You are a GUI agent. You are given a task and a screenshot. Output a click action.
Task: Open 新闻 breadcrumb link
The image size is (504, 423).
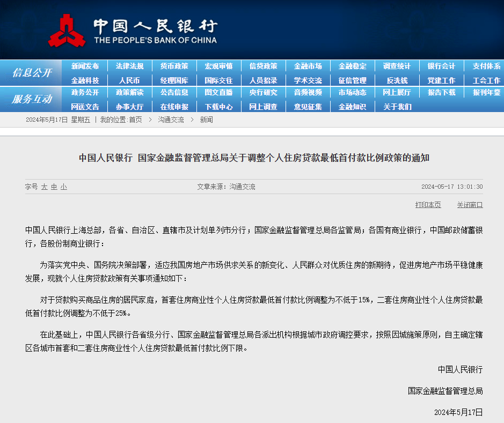[x=206, y=120]
